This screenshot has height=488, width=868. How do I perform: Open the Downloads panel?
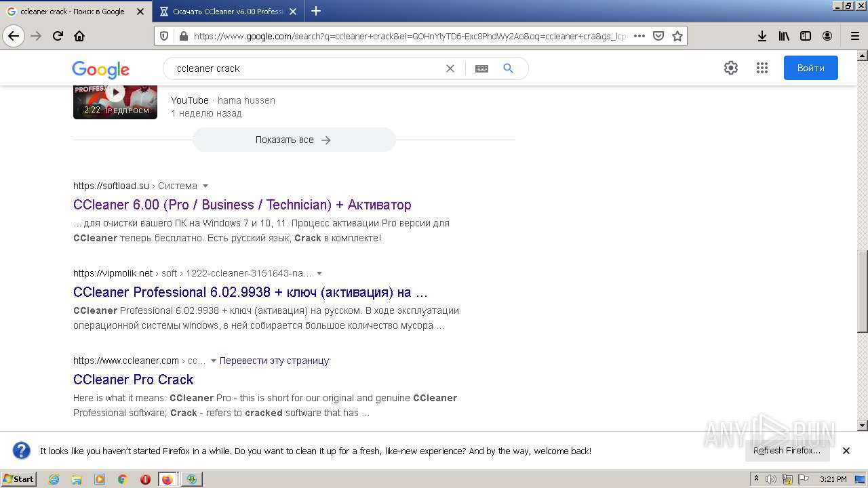click(x=762, y=36)
